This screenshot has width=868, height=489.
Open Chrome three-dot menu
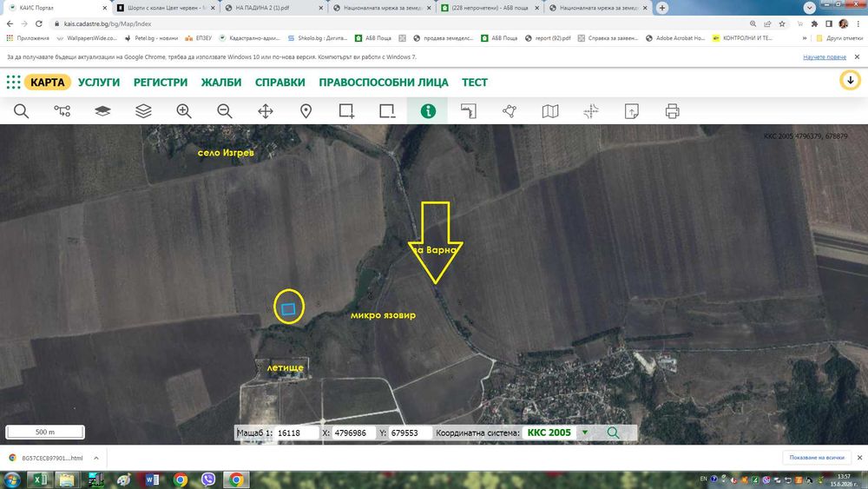point(858,23)
